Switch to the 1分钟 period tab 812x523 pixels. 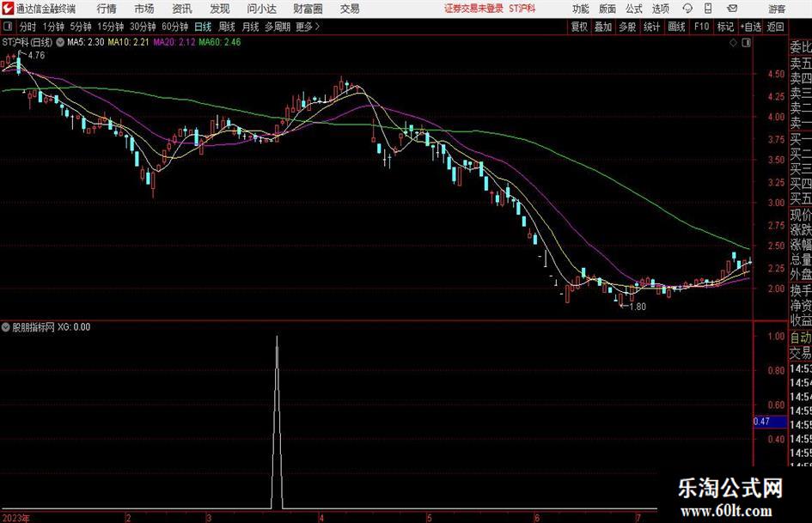coord(53,27)
